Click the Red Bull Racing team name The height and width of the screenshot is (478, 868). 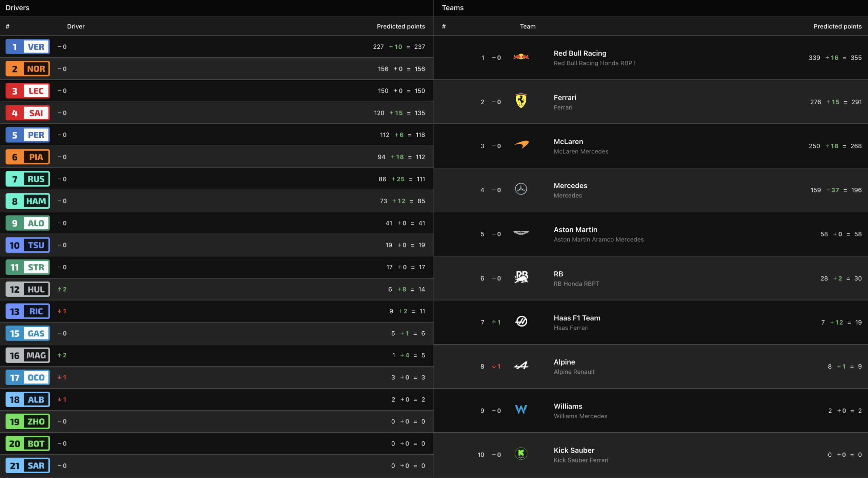(x=580, y=53)
